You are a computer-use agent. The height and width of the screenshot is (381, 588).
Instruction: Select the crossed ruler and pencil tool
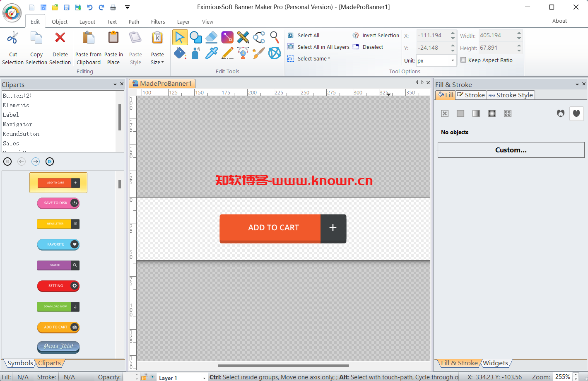[x=243, y=37]
